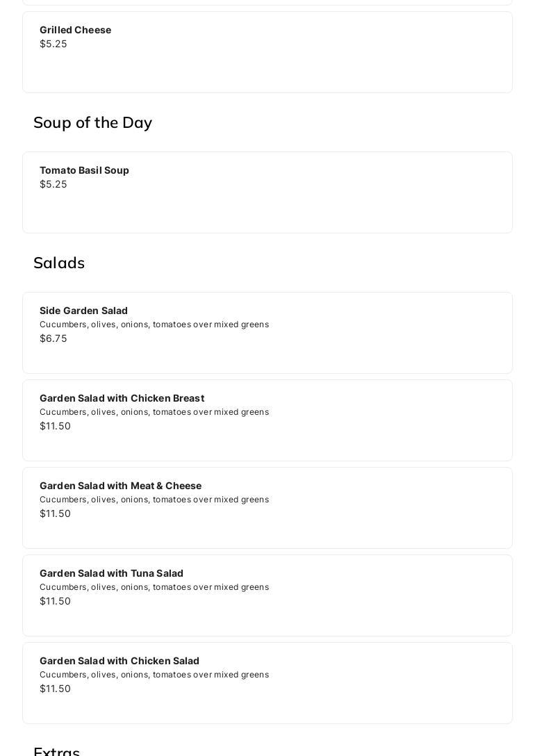Image resolution: width=535 pixels, height=756 pixels.
Task: Click the Tuna Salad $11.50 price
Action: [x=55, y=601]
